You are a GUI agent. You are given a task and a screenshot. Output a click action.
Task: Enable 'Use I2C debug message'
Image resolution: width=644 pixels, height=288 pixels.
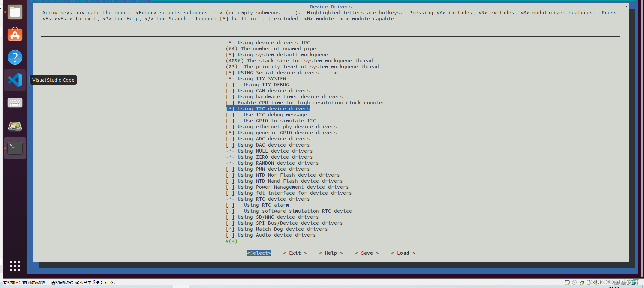pos(266,115)
